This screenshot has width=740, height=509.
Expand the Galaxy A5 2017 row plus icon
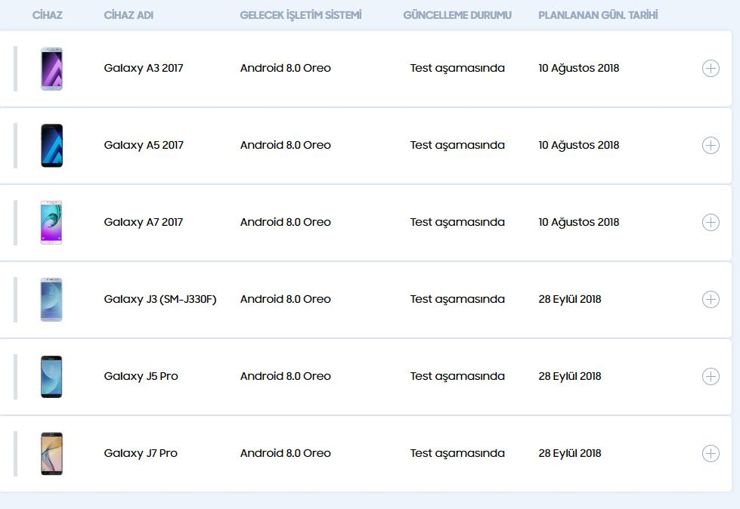click(x=710, y=145)
